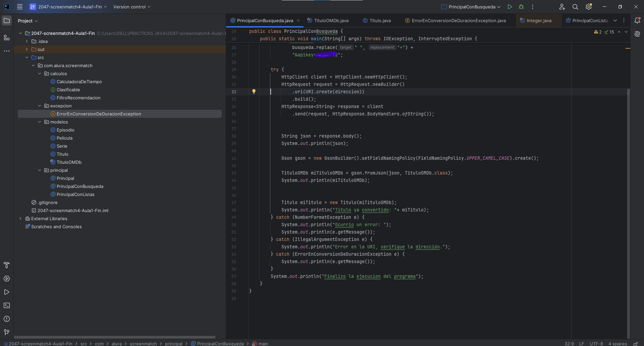The height and width of the screenshot is (346, 644).
Task: Open the Run tool window
Action: tap(7, 292)
